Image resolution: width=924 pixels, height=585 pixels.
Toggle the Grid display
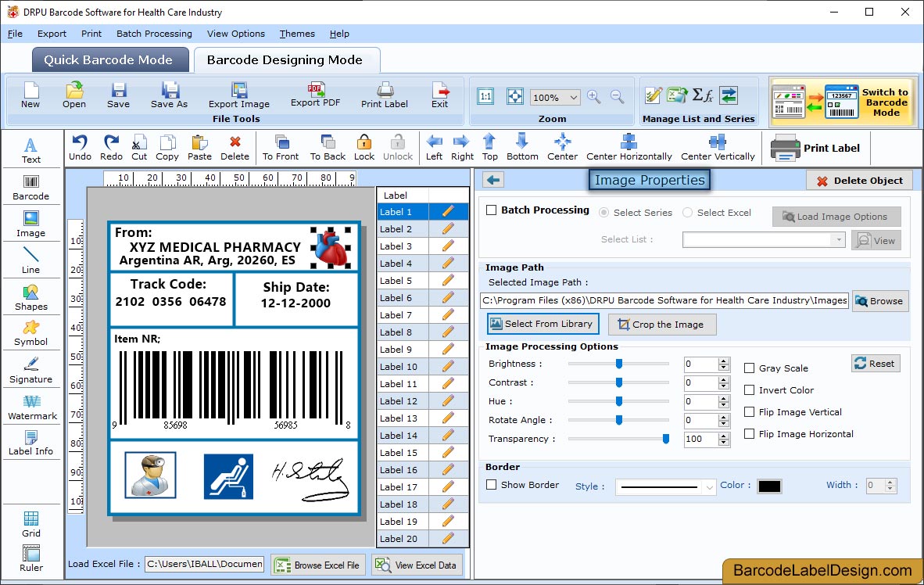pyautogui.click(x=31, y=524)
